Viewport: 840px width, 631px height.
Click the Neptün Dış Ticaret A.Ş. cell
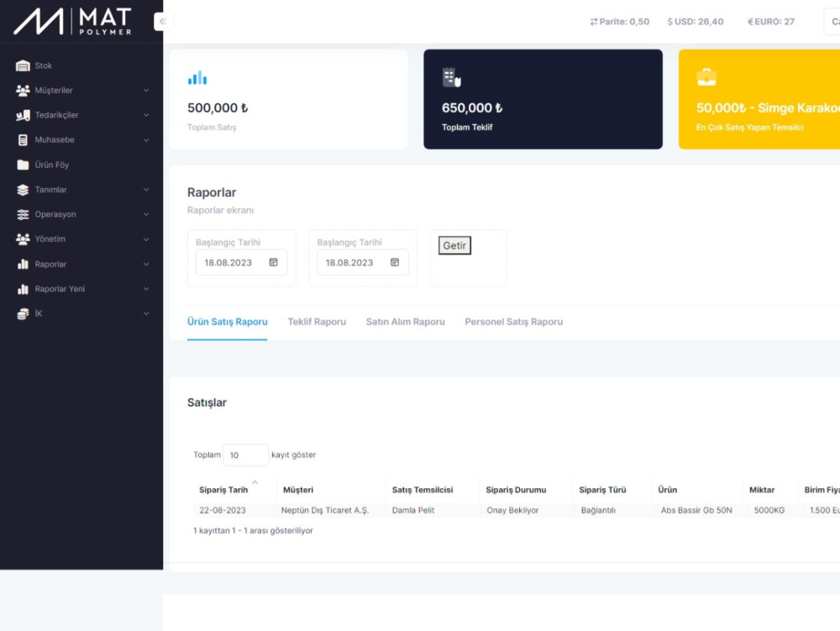click(x=324, y=511)
